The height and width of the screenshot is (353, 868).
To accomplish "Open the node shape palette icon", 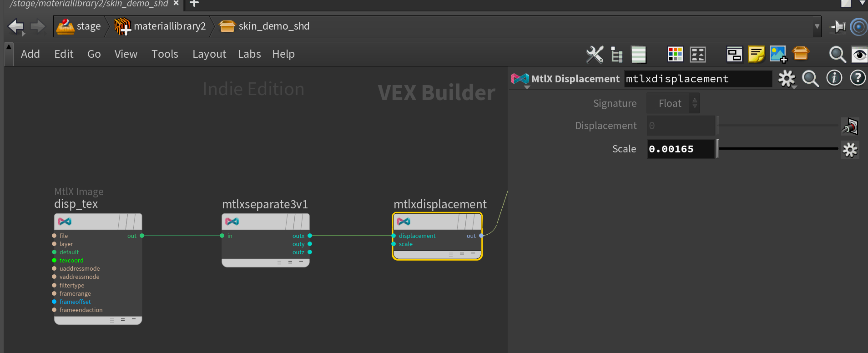I will point(697,54).
